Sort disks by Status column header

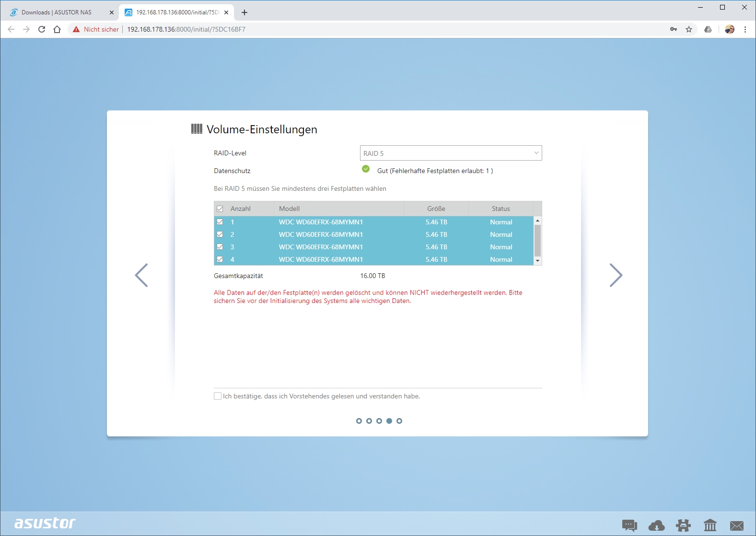coord(501,209)
